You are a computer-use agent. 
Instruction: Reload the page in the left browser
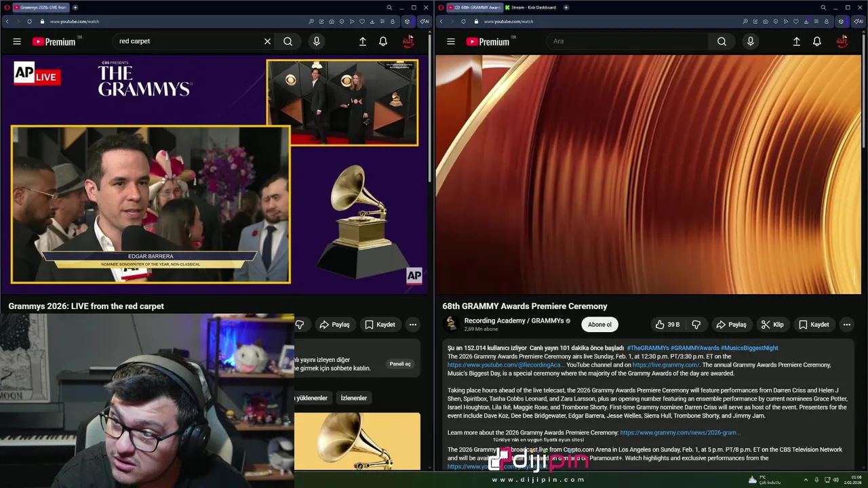pos(29,21)
